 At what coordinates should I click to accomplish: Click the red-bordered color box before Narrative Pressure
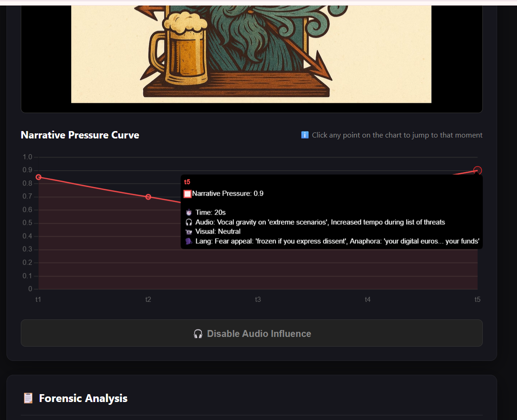(x=188, y=194)
